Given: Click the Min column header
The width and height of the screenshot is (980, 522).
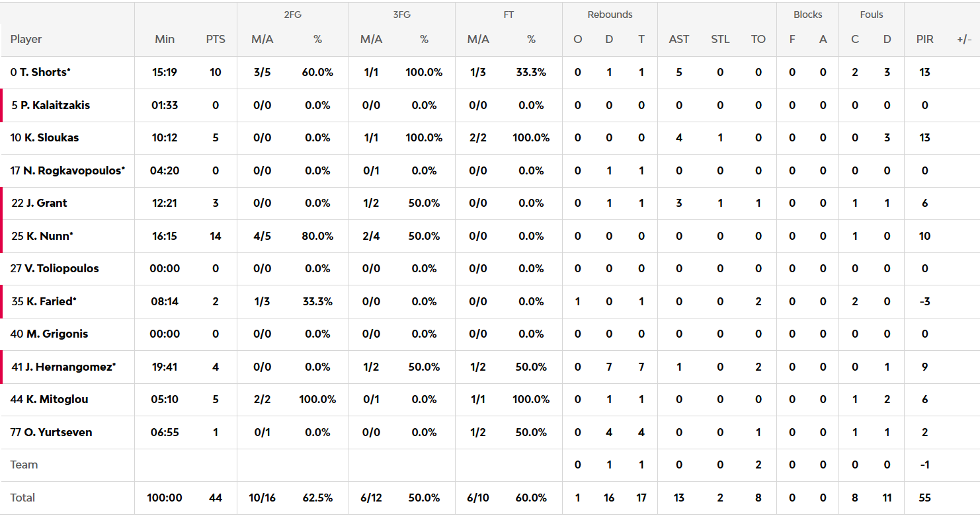Looking at the screenshot, I should 165,39.
